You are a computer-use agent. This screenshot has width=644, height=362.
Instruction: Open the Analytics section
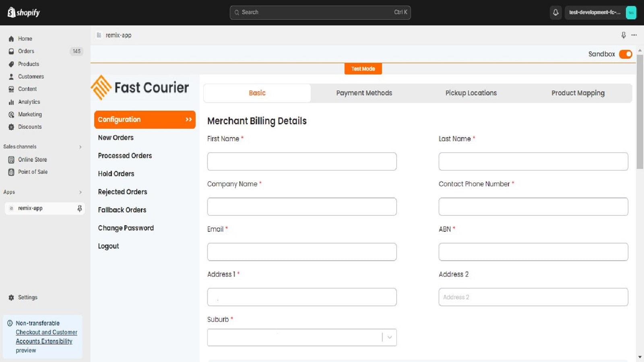[x=29, y=102]
